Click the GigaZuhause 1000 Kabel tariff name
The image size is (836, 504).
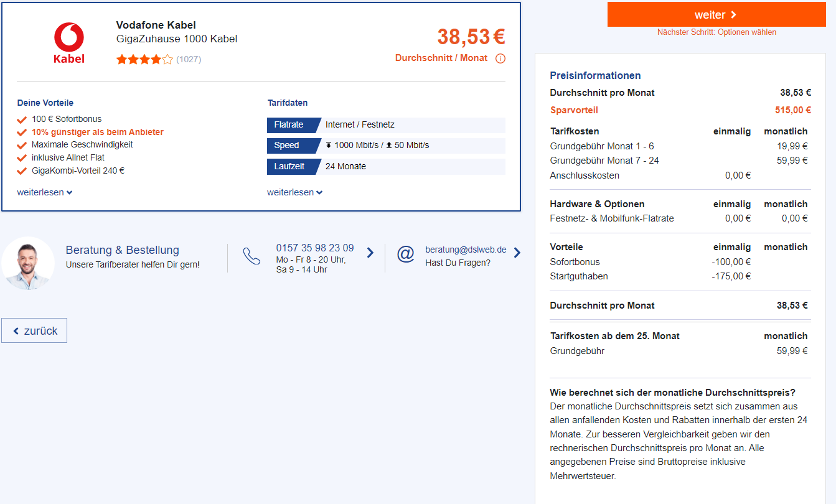click(x=177, y=39)
